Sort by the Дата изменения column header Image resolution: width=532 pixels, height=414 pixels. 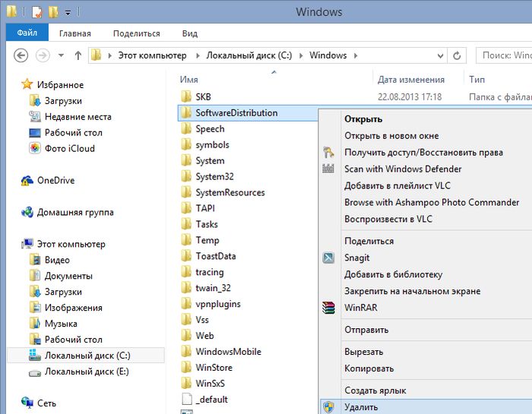pyautogui.click(x=410, y=80)
